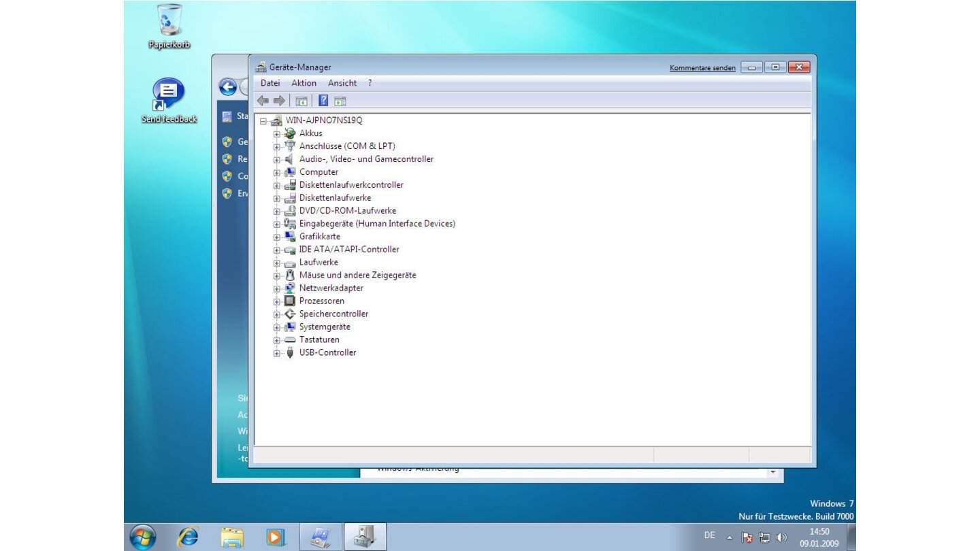Screen dimensions: 980x551
Task: Click the Diskettenlaufwerkcontroller icon
Action: tap(290, 185)
